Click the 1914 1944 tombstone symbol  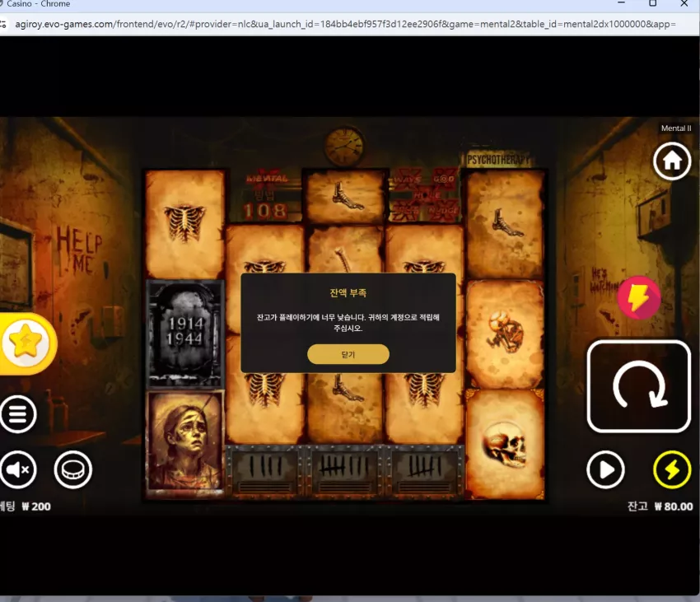[184, 334]
